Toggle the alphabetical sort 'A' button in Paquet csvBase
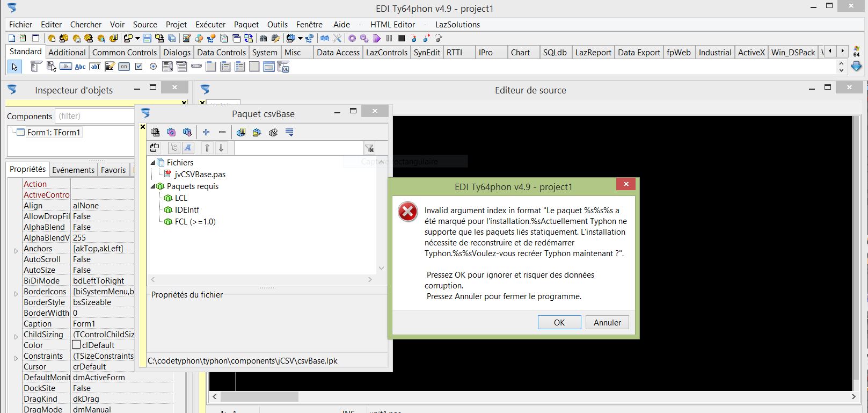Viewport: 868px width, 413px height. coord(188,148)
